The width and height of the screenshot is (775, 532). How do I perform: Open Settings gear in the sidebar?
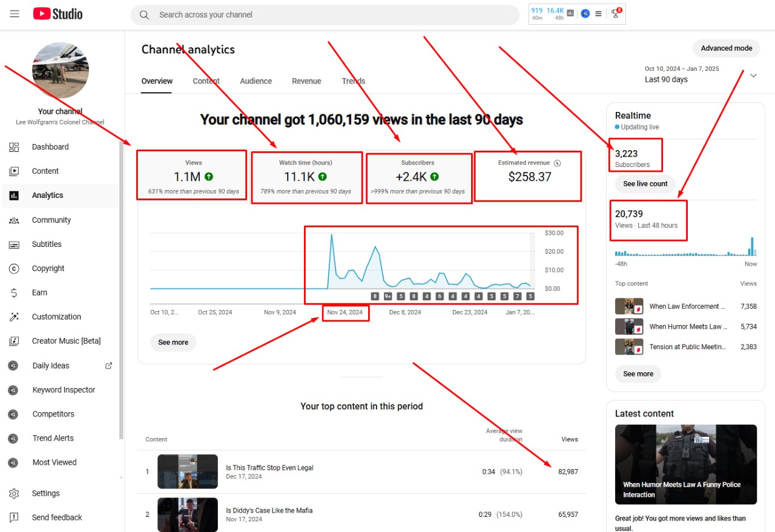pyautogui.click(x=15, y=493)
